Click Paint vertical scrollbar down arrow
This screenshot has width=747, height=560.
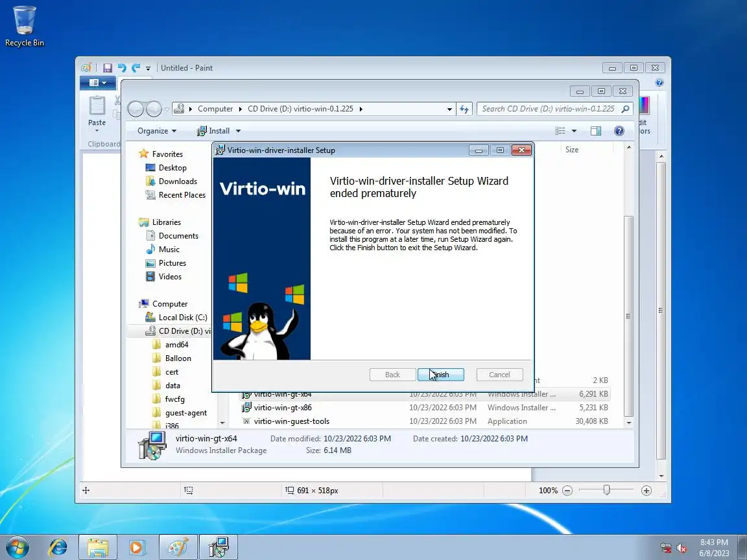(x=661, y=476)
